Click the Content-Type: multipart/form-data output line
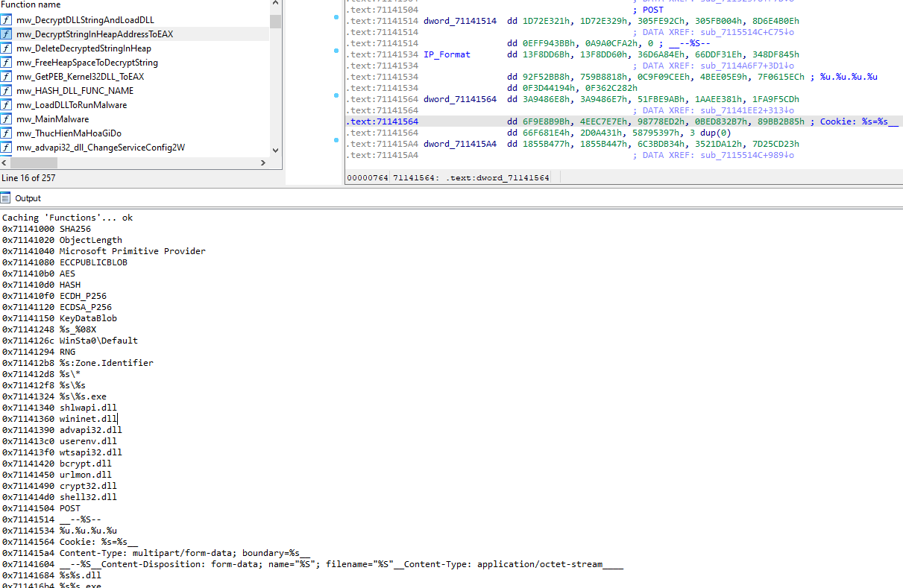This screenshot has height=588, width=903. tap(156, 553)
